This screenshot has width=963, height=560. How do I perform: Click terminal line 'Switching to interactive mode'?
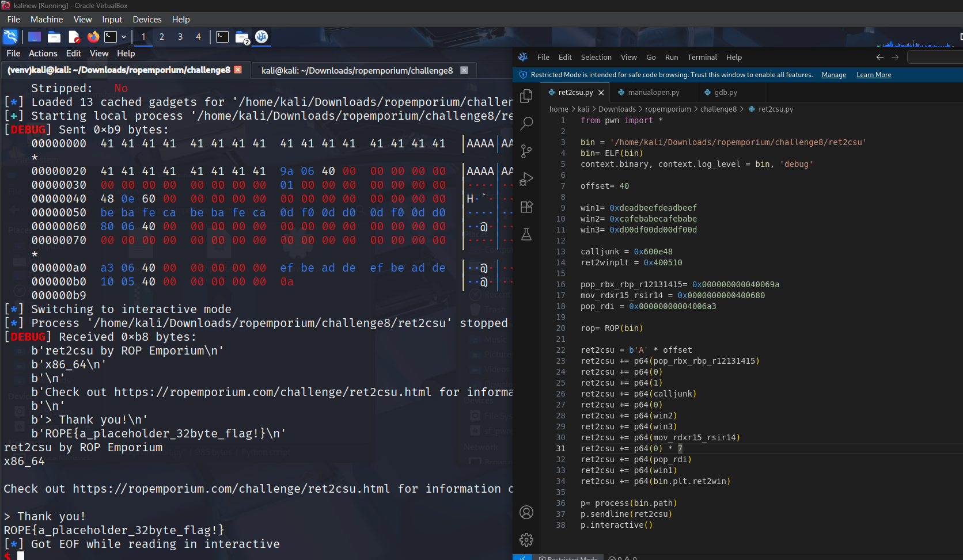pyautogui.click(x=131, y=310)
